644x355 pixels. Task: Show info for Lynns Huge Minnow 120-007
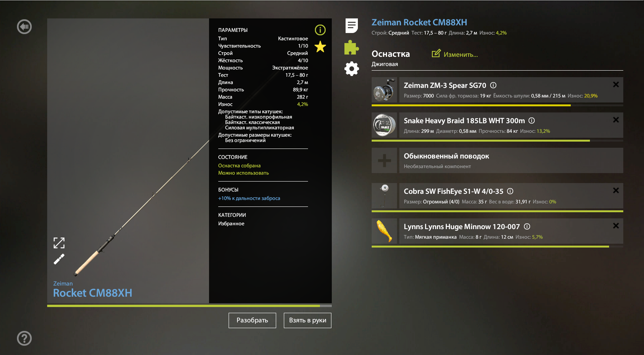click(527, 226)
